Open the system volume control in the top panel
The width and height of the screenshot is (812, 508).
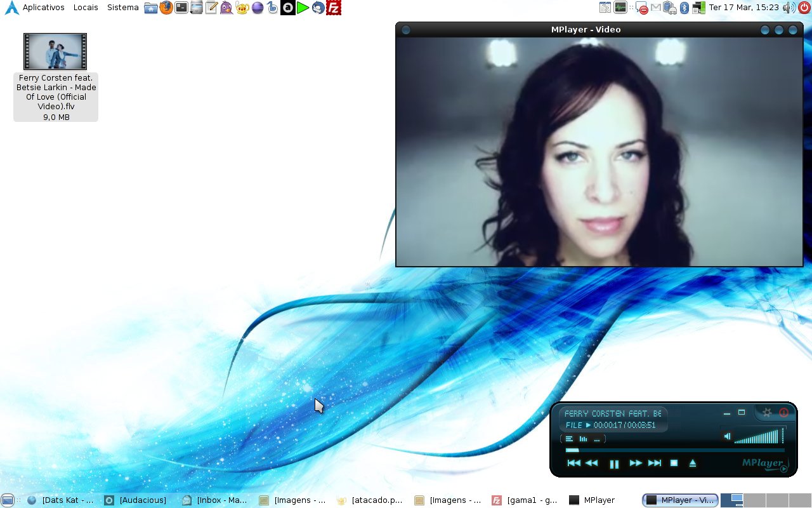[x=788, y=8]
